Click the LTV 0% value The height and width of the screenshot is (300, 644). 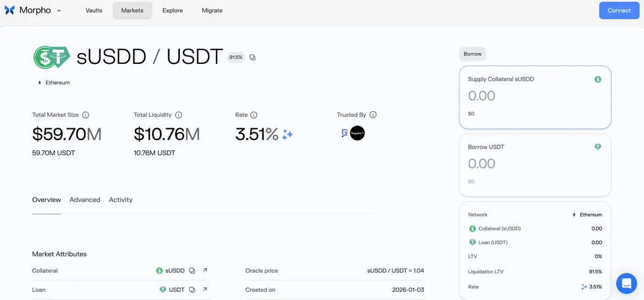598,257
